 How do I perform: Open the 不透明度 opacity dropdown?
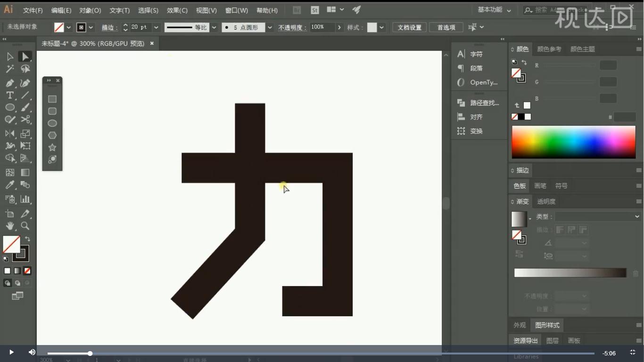(x=339, y=27)
